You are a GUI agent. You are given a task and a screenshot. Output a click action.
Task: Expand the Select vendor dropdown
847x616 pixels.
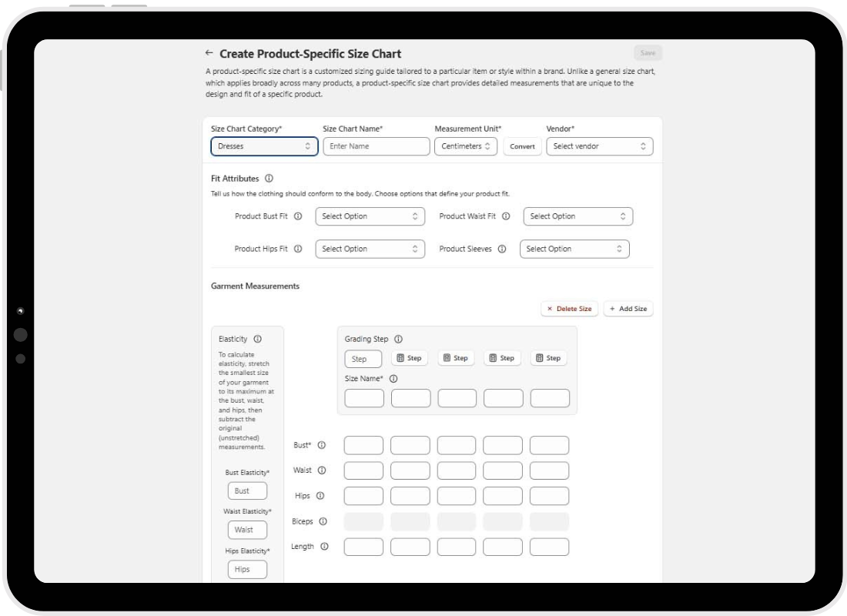(599, 146)
